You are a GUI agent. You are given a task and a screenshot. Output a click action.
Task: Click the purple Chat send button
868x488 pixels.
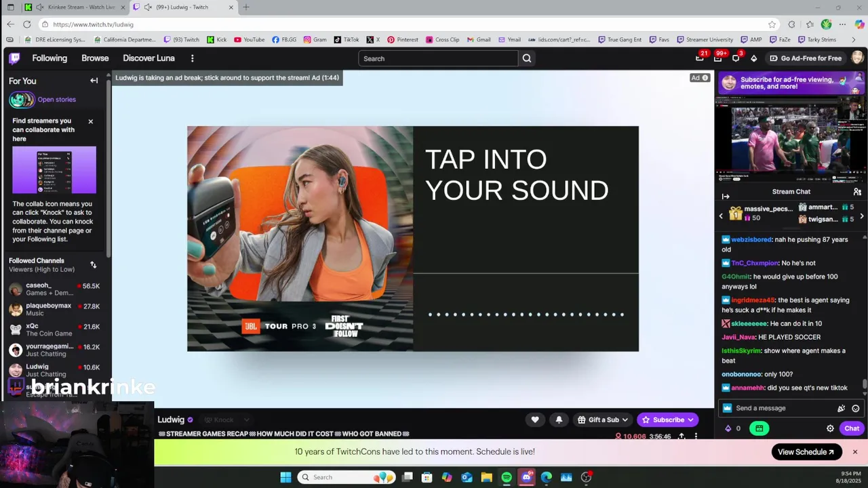pyautogui.click(x=852, y=428)
